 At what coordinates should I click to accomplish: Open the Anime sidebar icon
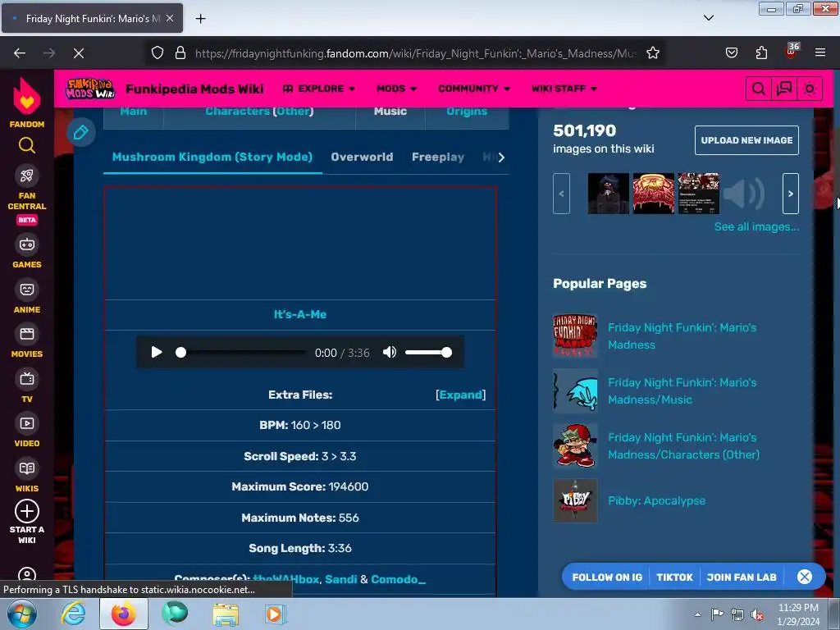(27, 290)
